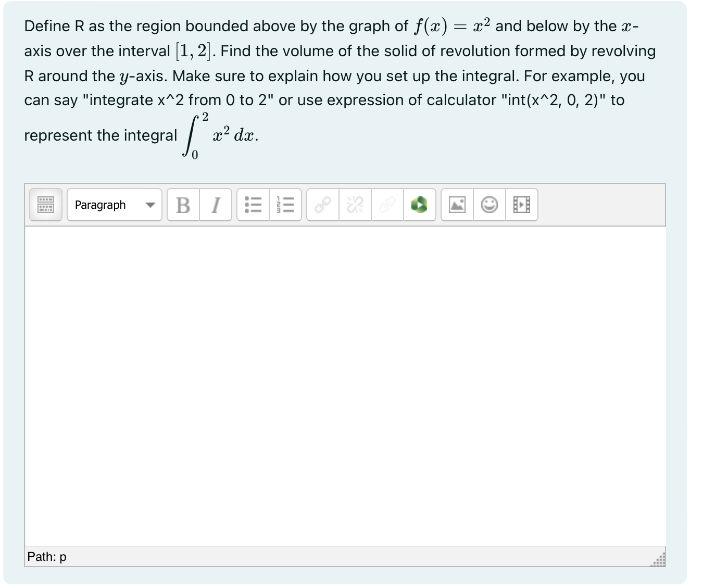Open the Paragraph format dropdown
This screenshot has width=703, height=588.
[104, 205]
